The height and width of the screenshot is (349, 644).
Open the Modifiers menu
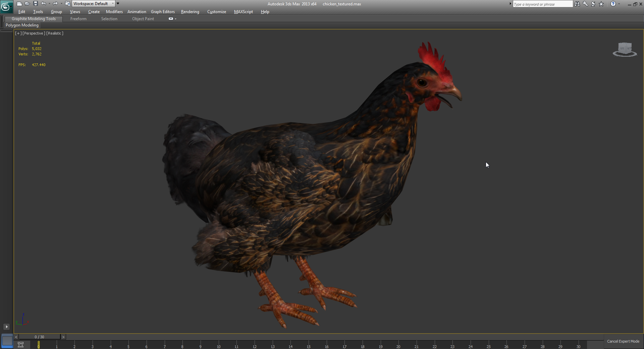(114, 12)
